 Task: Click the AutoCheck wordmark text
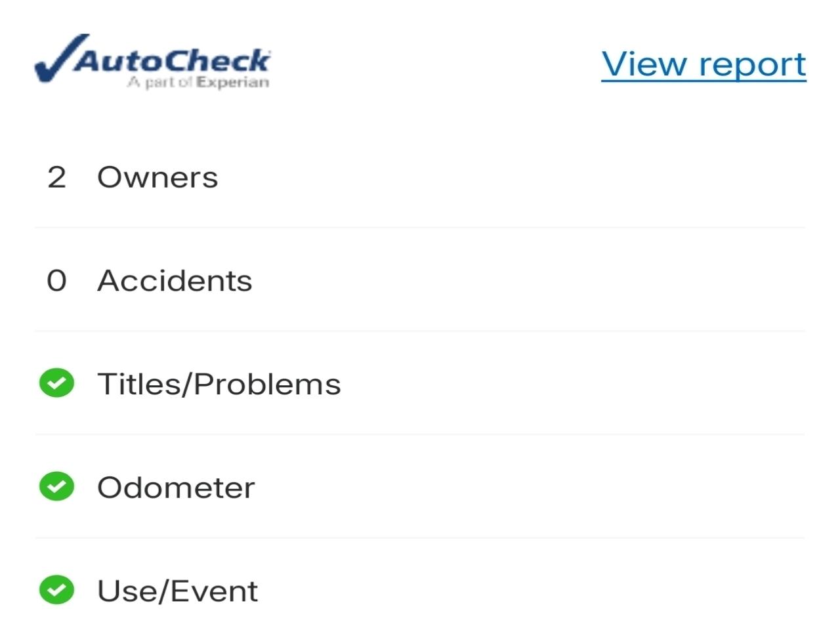click(172, 60)
